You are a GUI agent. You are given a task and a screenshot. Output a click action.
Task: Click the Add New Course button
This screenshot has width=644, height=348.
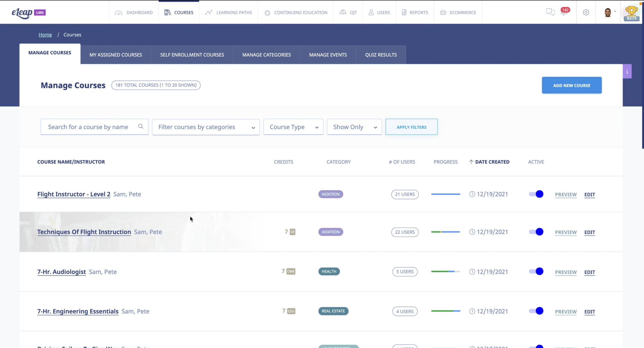pos(572,85)
